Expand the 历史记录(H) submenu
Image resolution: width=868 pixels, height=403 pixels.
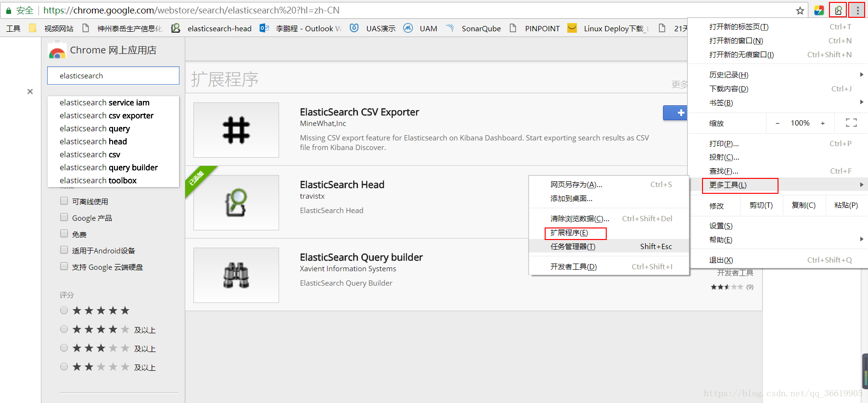(x=778, y=75)
